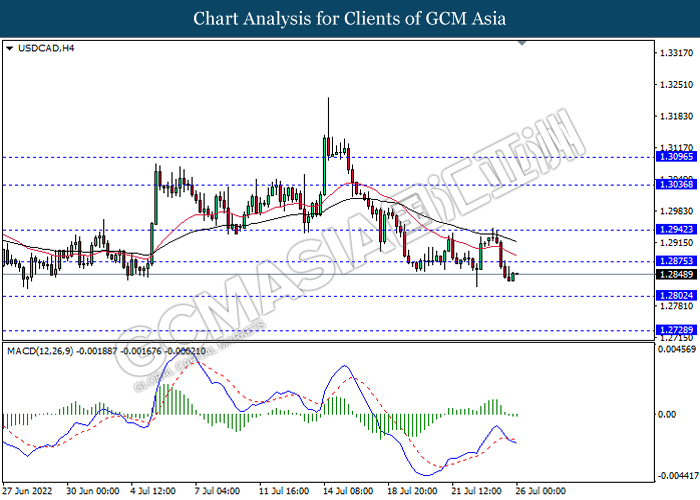Click the USDCAD,H4 chart title label
The height and width of the screenshot is (500, 700).
46,48
